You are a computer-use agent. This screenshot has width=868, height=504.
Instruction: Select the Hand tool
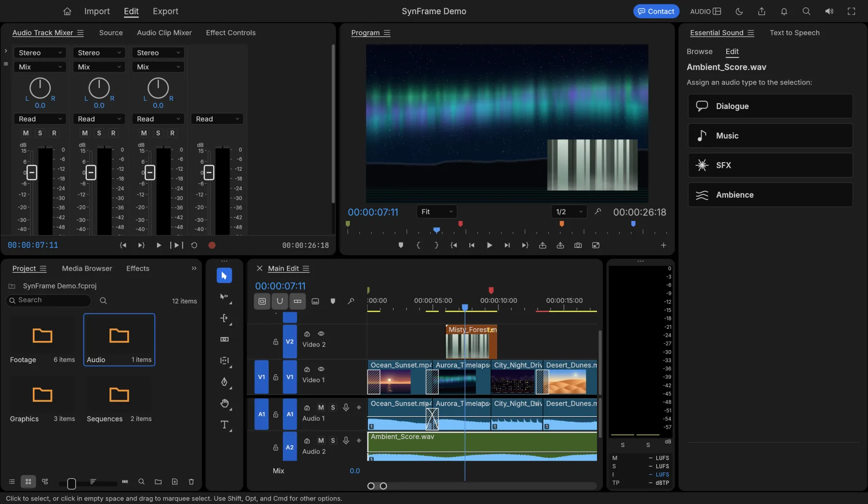224,403
